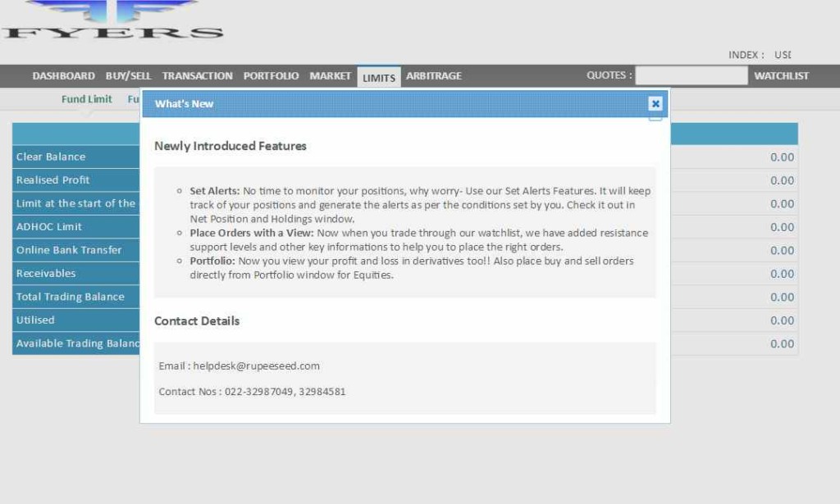Select the ADHOC Limit row
Screen dimensions: 840x504
(x=49, y=227)
